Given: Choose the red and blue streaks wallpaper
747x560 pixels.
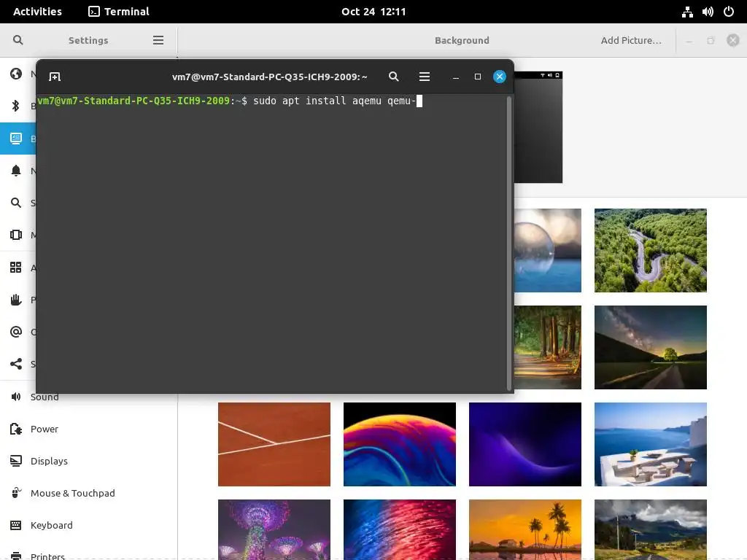Looking at the screenshot, I should (399, 529).
